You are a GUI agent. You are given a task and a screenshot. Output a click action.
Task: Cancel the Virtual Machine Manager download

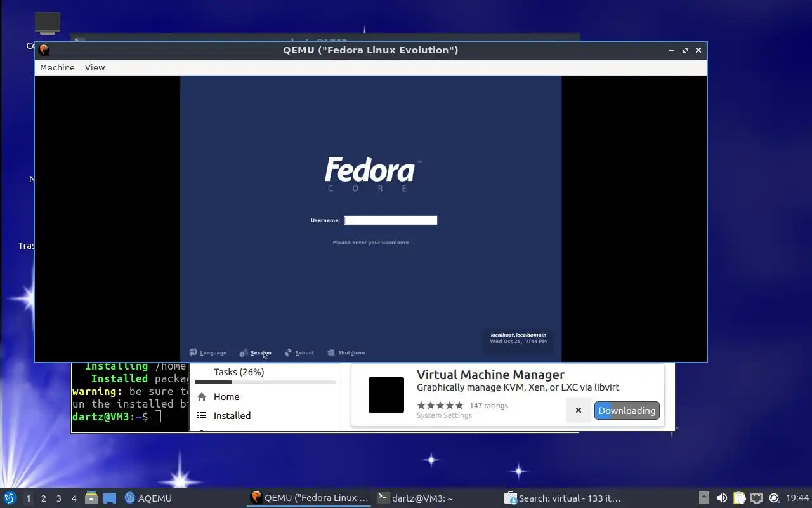pyautogui.click(x=578, y=410)
